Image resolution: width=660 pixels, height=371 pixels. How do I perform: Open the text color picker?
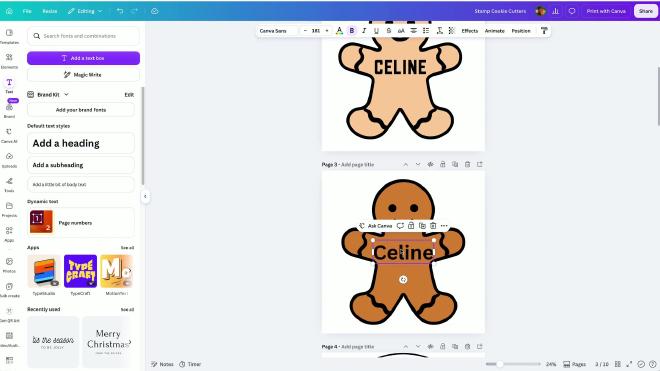[x=339, y=31]
